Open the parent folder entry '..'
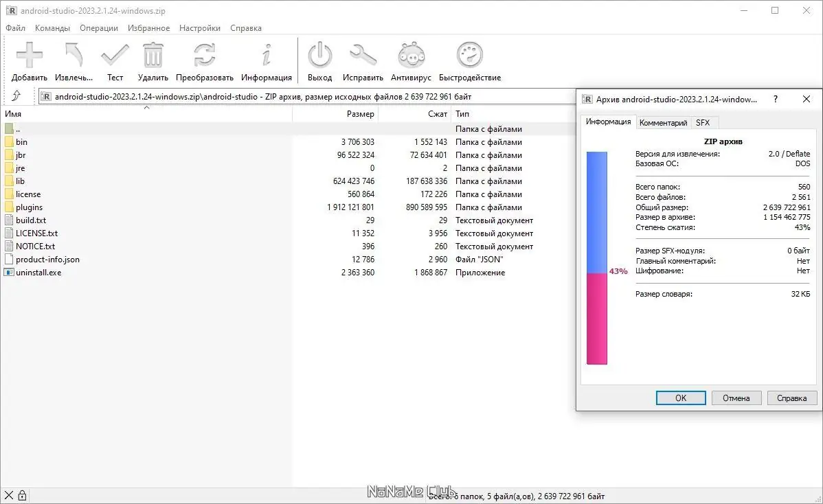The width and height of the screenshot is (823, 504). click(x=17, y=128)
